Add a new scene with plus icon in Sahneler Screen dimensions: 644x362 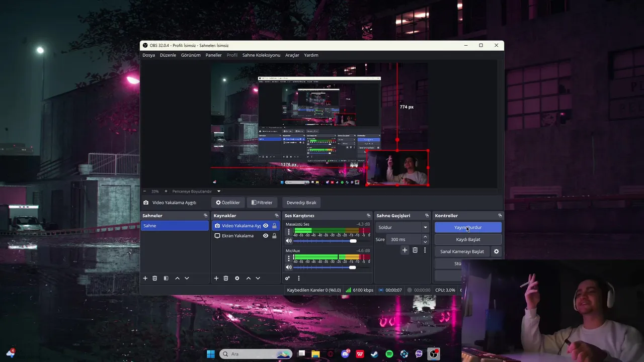coord(145,278)
